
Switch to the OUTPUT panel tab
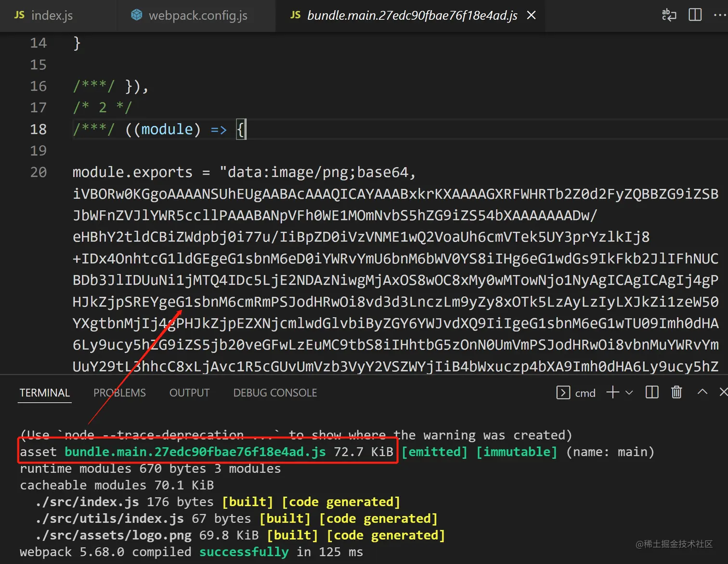coord(189,393)
